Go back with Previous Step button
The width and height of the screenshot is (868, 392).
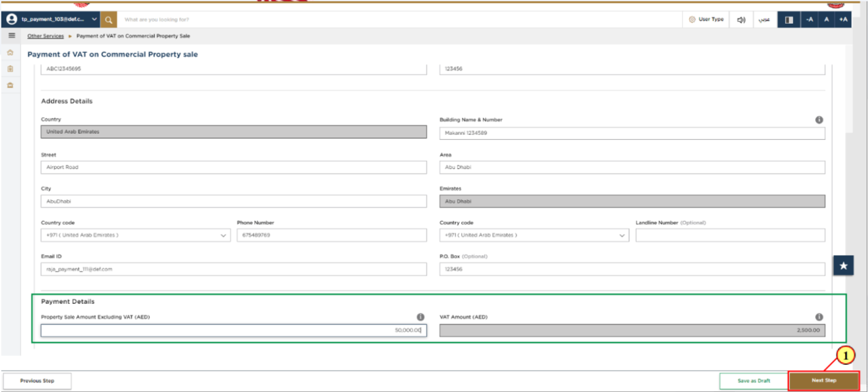click(37, 381)
